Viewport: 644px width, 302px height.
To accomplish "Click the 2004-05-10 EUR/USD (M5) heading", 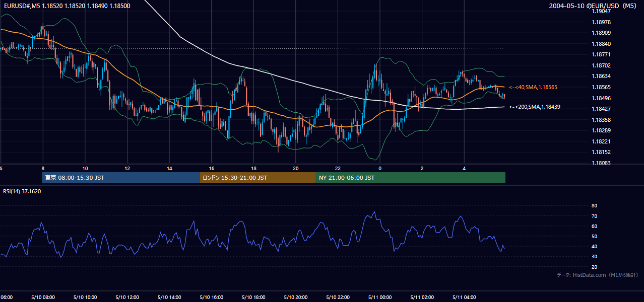I will point(594,6).
